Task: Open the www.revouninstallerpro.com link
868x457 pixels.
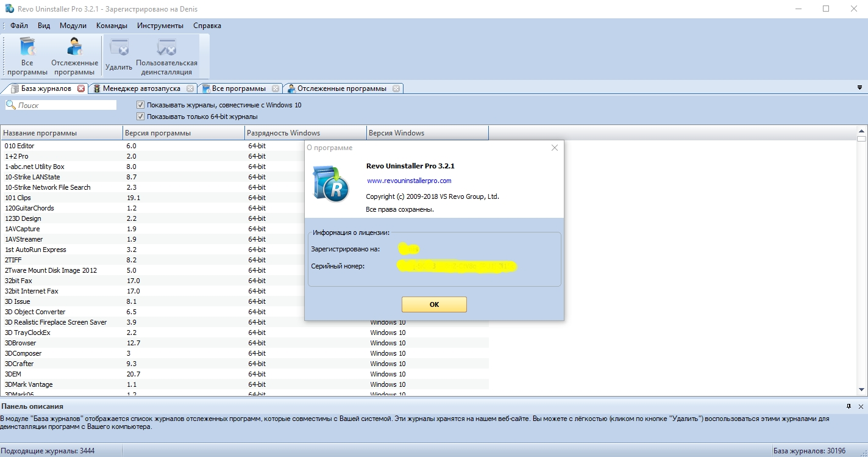Action: click(x=409, y=181)
